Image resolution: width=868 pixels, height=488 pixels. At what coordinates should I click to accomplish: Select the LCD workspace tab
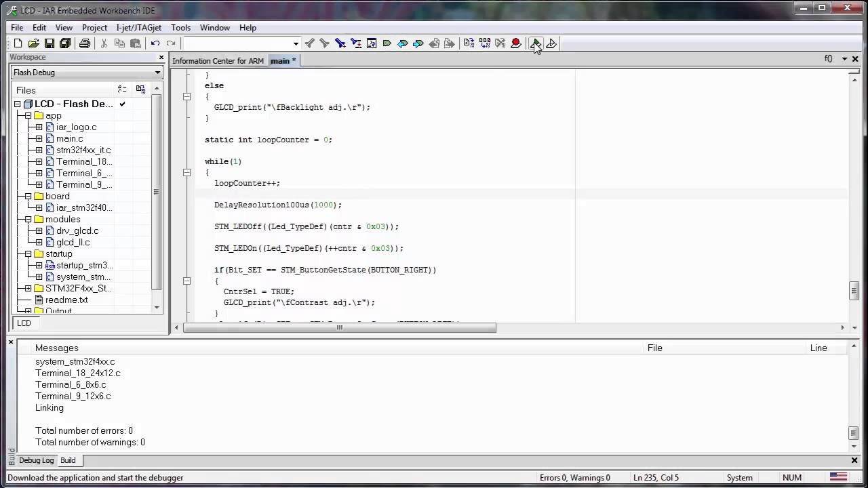pos(24,323)
